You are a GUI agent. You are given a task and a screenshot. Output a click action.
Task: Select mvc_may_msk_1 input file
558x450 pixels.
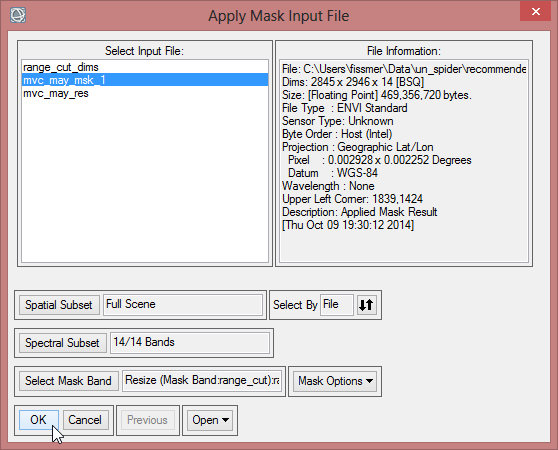(145, 80)
